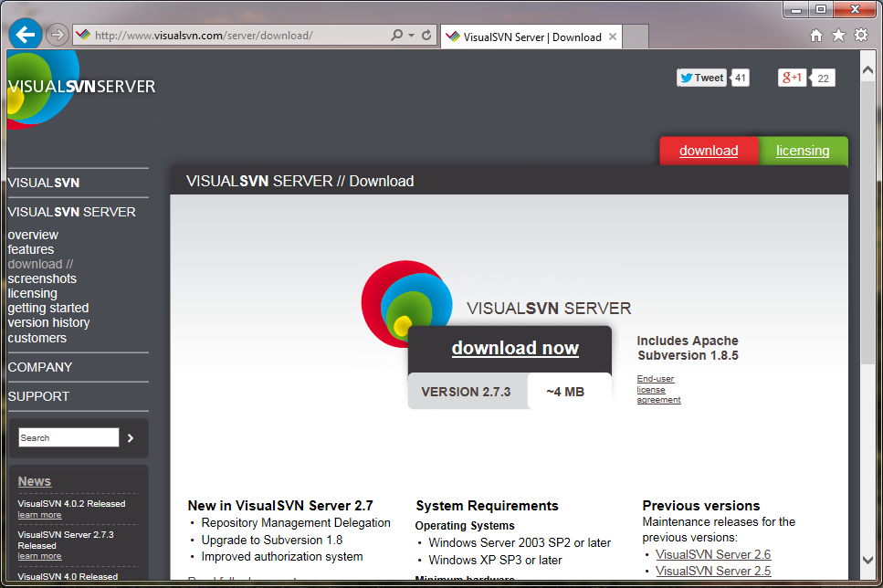Click the ~4 MB size label

pos(565,392)
